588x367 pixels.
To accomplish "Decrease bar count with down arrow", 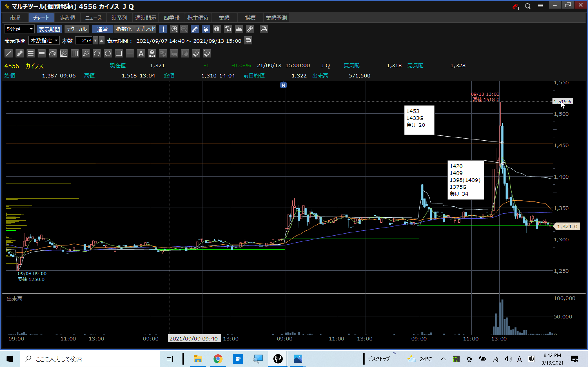I will click(96, 41).
